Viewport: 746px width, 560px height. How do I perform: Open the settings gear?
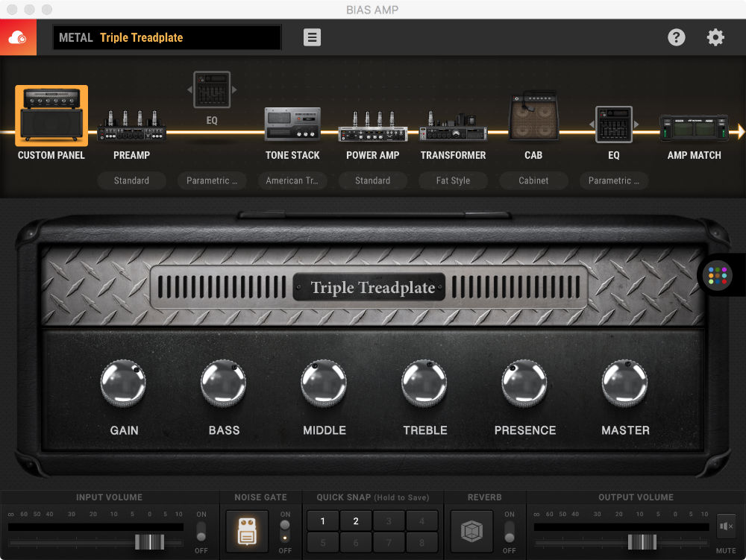coord(715,37)
